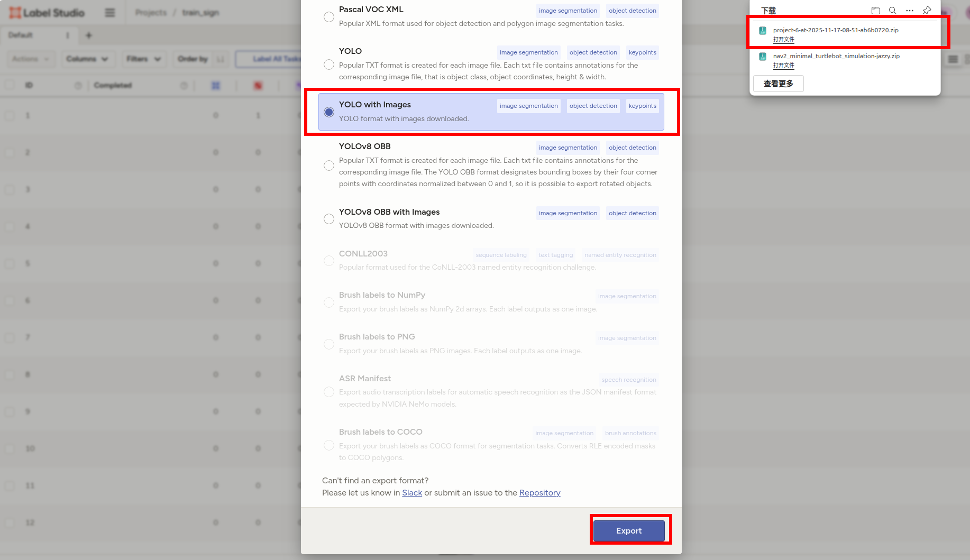Expand the Actions dropdown
Screen dimensions: 970x560
(31, 59)
